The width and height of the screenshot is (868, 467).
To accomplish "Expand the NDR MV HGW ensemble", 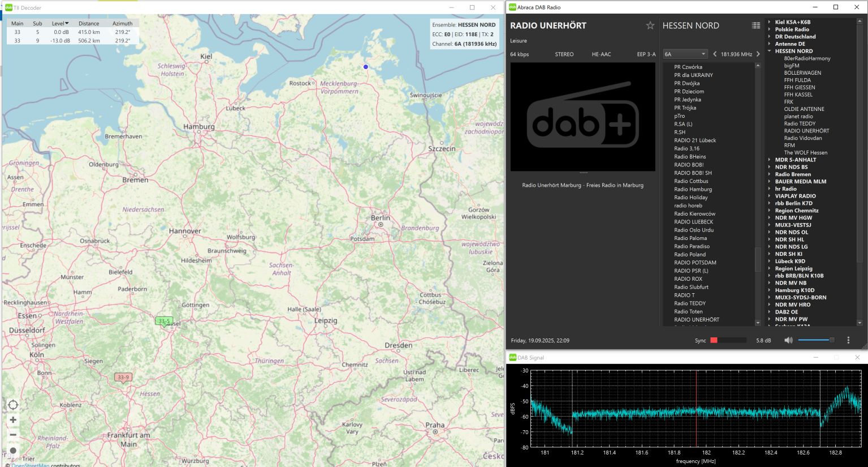I will click(x=770, y=218).
